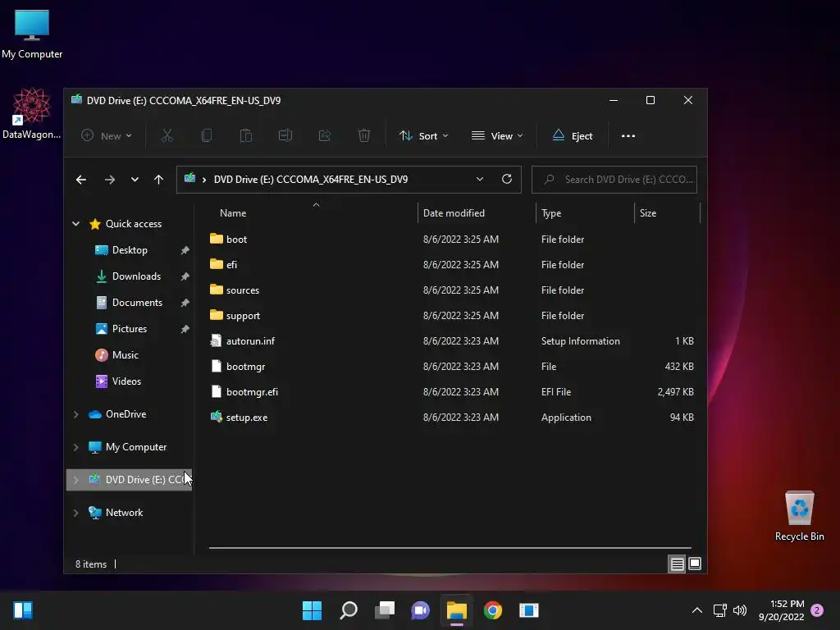Click the volume speaker tray icon
Viewport: 840px width, 630px height.
[x=740, y=610]
